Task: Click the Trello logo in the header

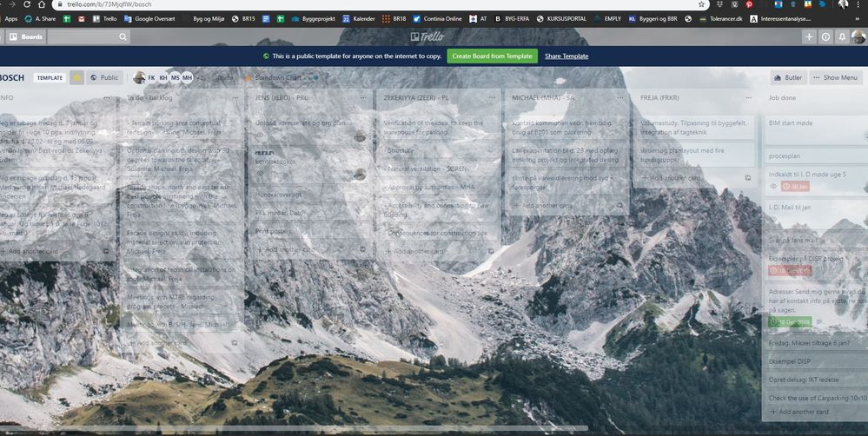Action: pos(427,36)
